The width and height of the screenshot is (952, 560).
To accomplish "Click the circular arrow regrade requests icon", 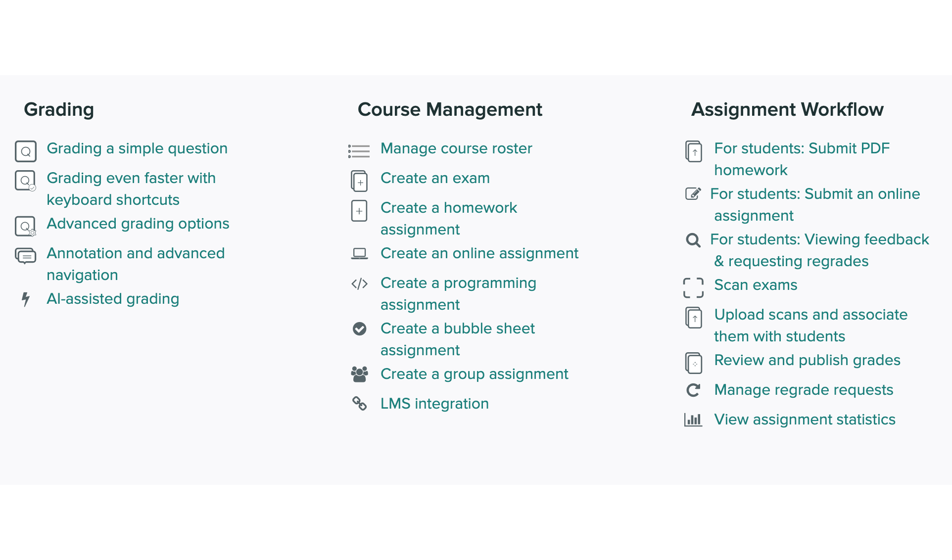I will [x=693, y=390].
